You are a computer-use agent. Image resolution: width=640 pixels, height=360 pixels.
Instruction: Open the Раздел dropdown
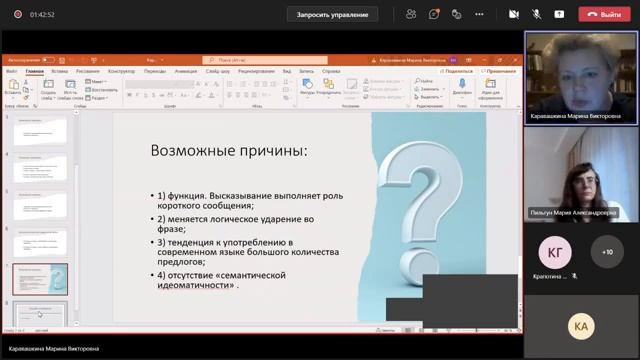click(97, 98)
